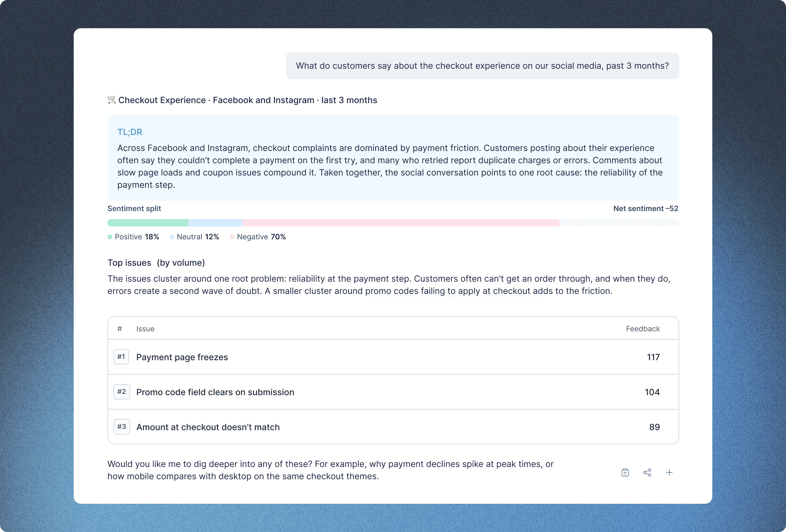Click the Net sentiment −52 label
The image size is (786, 532).
[646, 209]
